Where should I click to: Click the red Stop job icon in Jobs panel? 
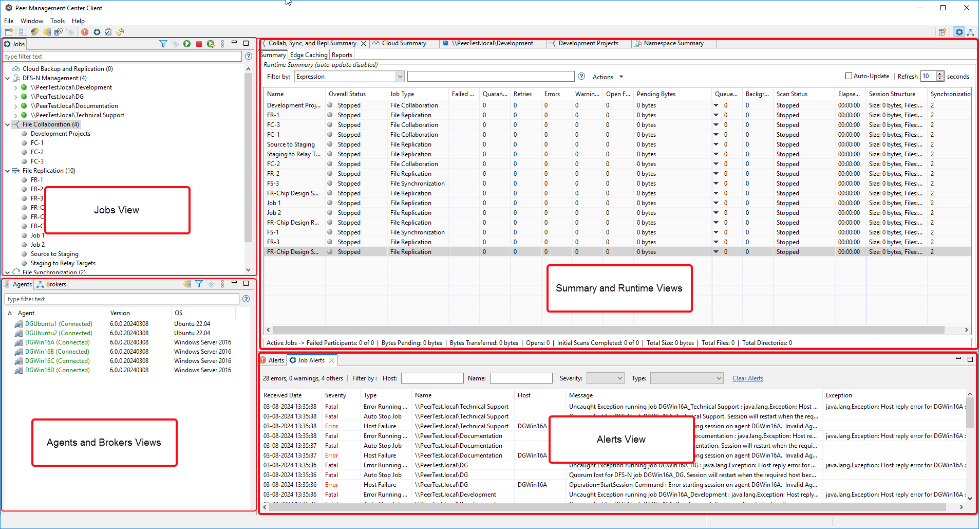199,44
